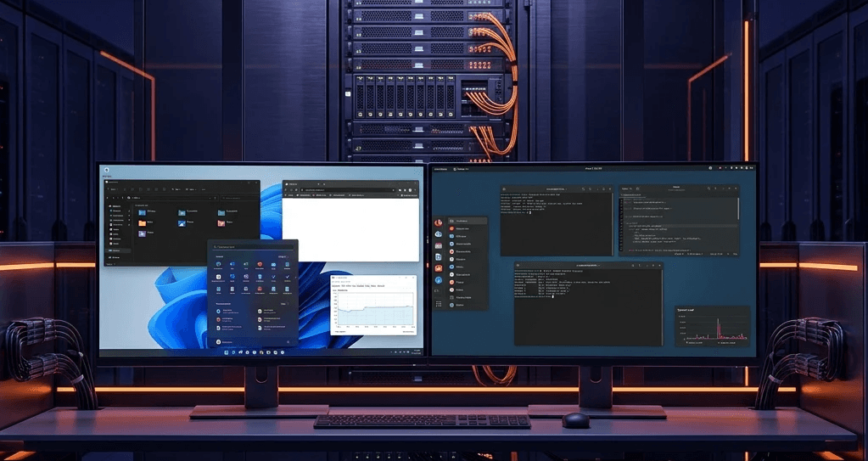Open the Windows taskbar clock
868x461 pixels.
[x=417, y=351]
